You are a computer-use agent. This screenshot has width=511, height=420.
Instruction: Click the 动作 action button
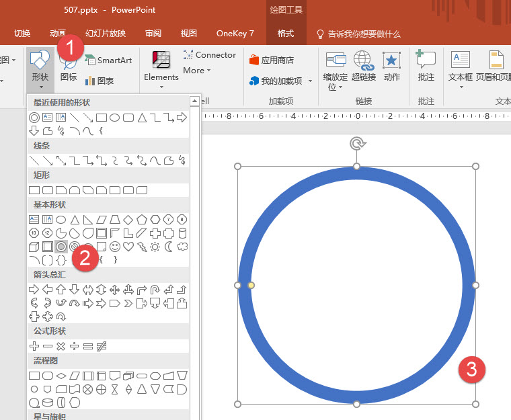click(x=392, y=66)
